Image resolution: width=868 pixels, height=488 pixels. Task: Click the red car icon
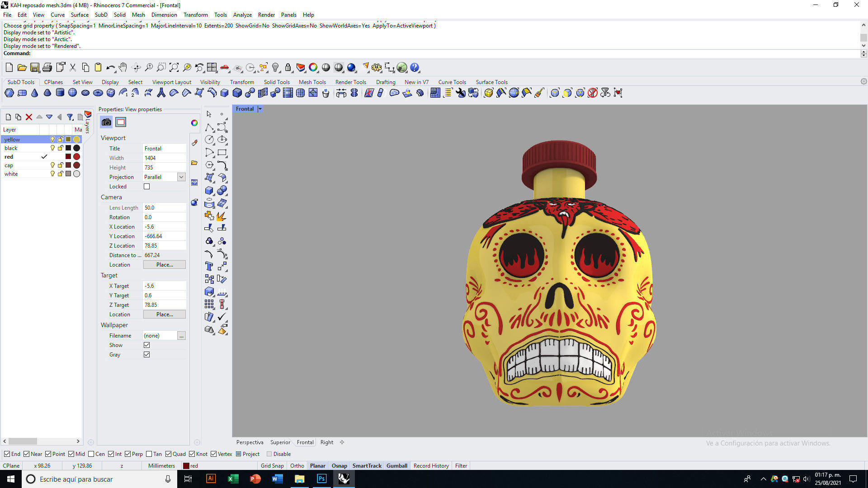(225, 68)
